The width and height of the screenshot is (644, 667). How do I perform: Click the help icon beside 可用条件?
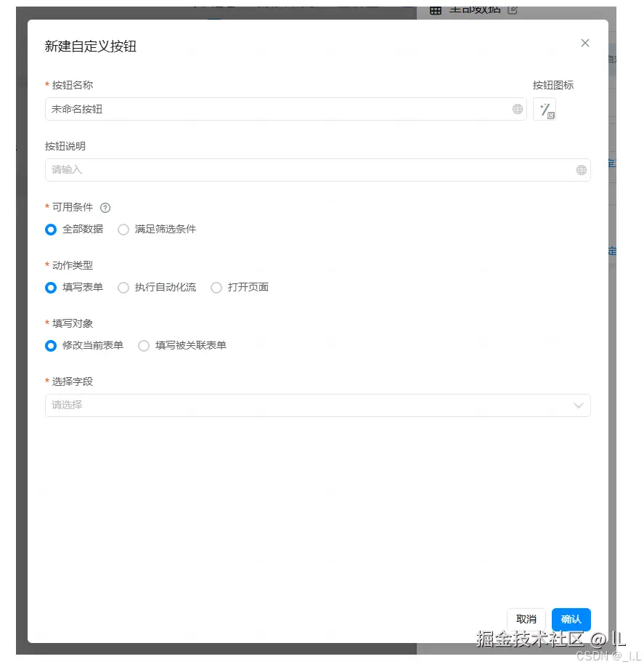[x=105, y=208]
